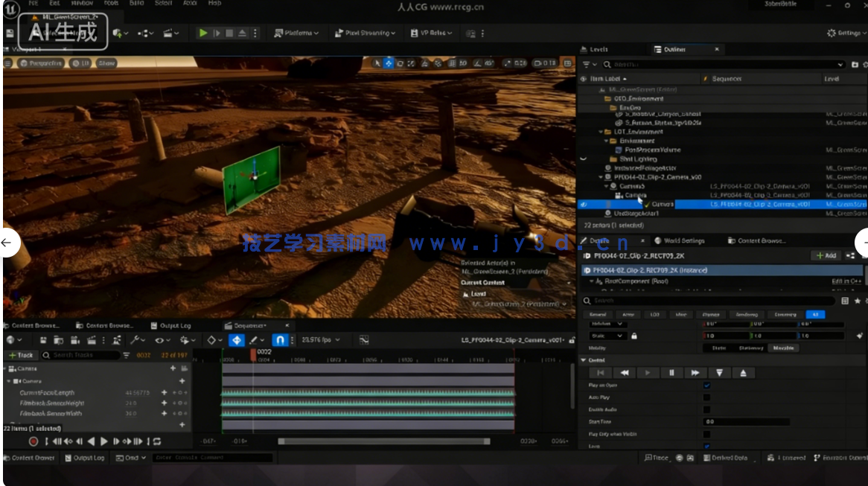Click the green Play button in main toolbar

click(203, 33)
